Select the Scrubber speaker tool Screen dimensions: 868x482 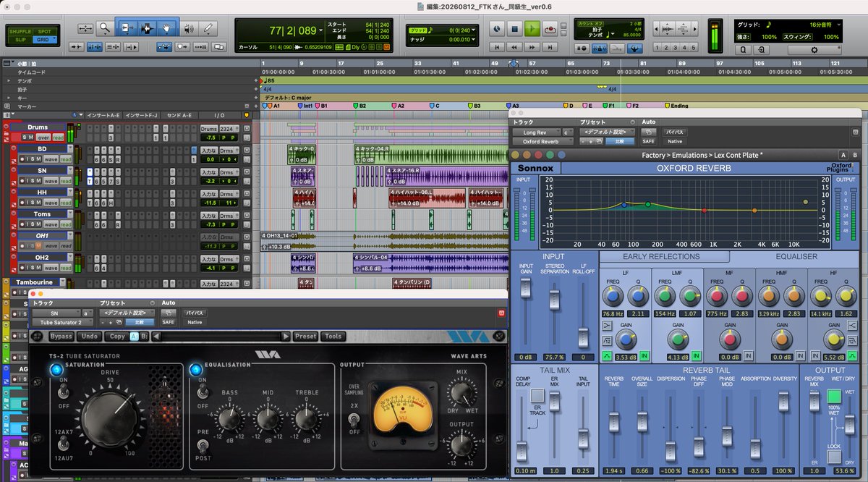pyautogui.click(x=189, y=29)
